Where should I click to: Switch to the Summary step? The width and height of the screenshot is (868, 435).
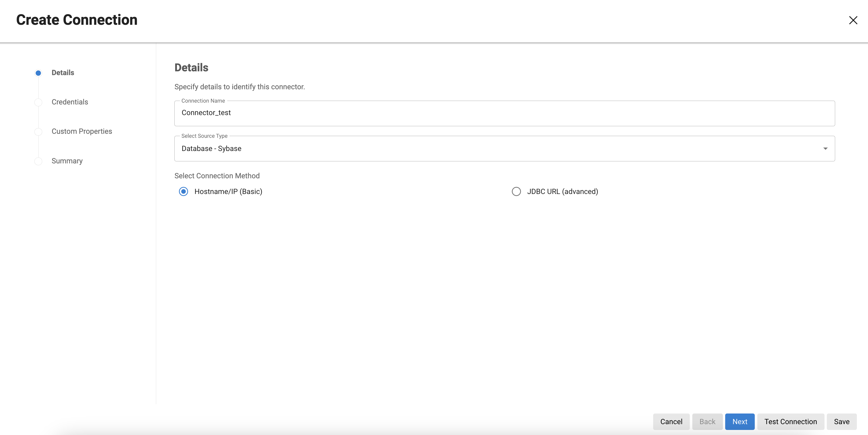coord(67,161)
